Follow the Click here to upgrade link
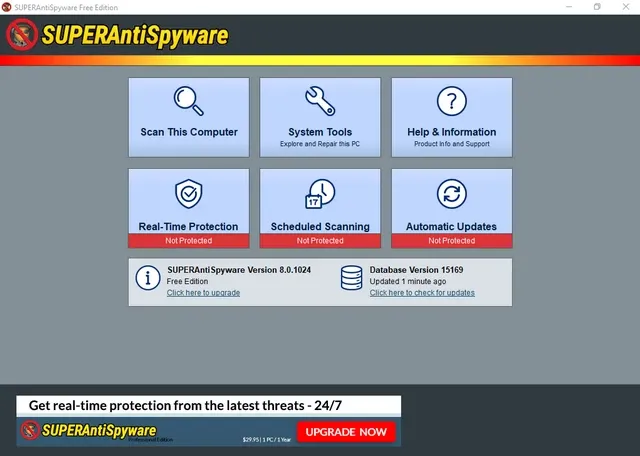640x456 pixels. click(x=203, y=293)
